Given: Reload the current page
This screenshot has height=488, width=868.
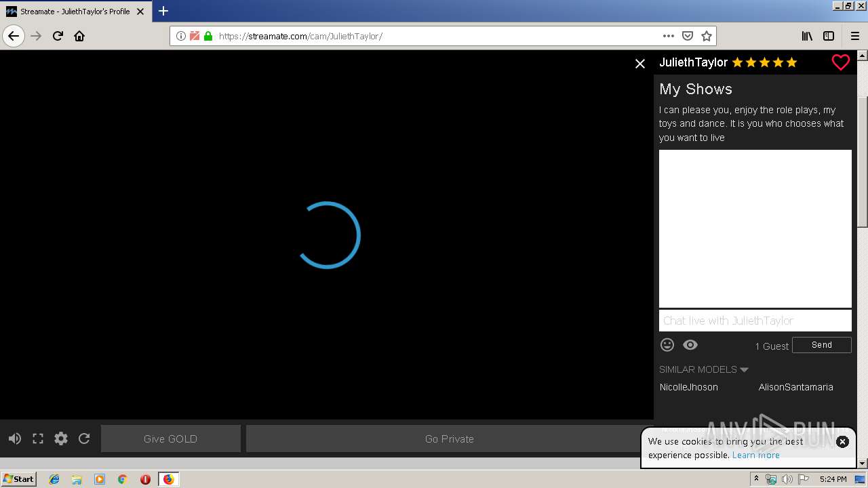Looking at the screenshot, I should pos(58,36).
